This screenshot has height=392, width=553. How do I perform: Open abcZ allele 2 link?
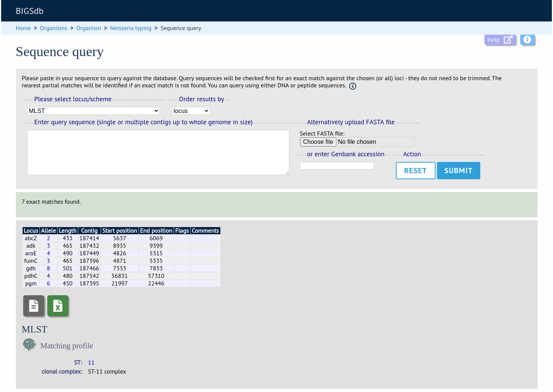48,238
